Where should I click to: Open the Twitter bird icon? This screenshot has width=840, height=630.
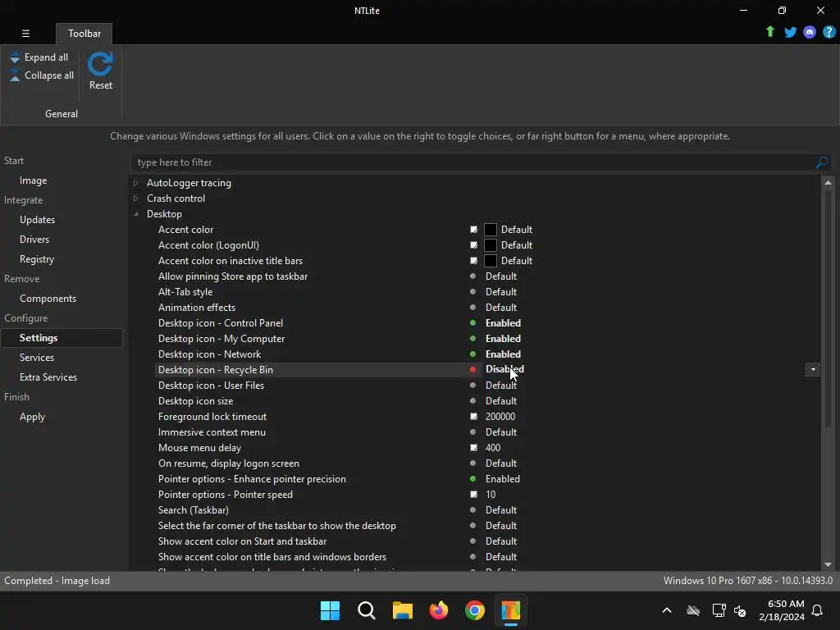(790, 33)
